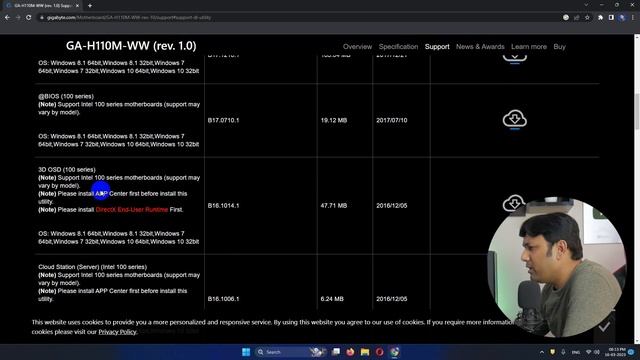Open the News & Awards tab

[x=480, y=47]
